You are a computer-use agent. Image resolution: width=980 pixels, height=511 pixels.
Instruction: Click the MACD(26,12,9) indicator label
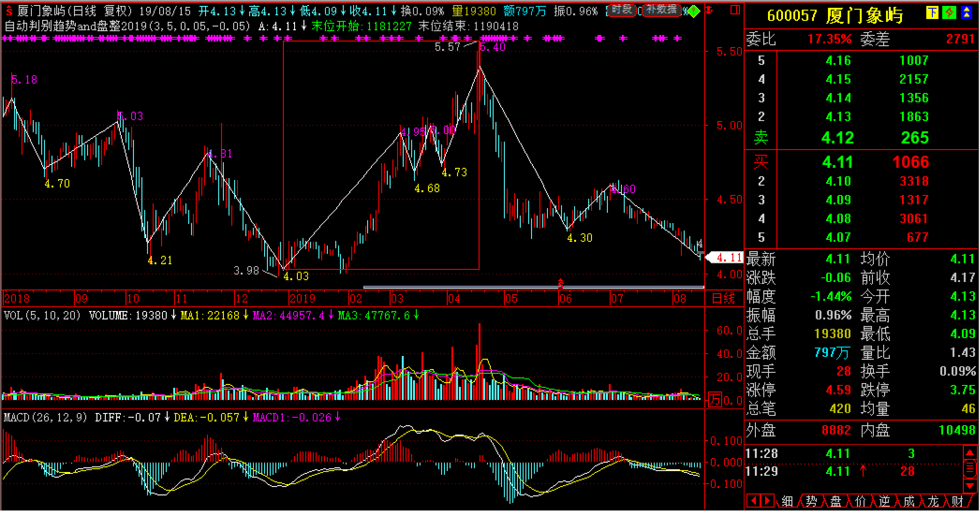click(45, 417)
